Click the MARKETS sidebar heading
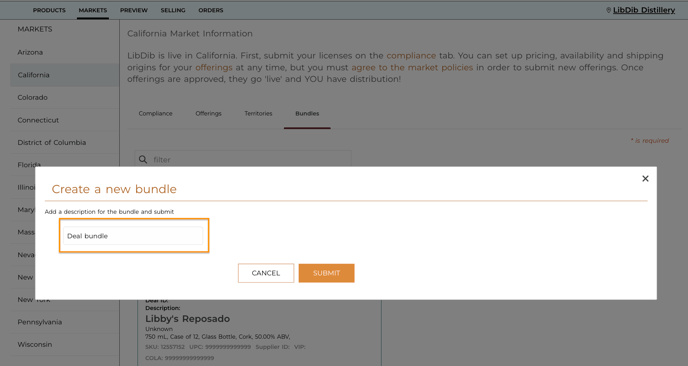This screenshot has height=366, width=688. pyautogui.click(x=35, y=29)
